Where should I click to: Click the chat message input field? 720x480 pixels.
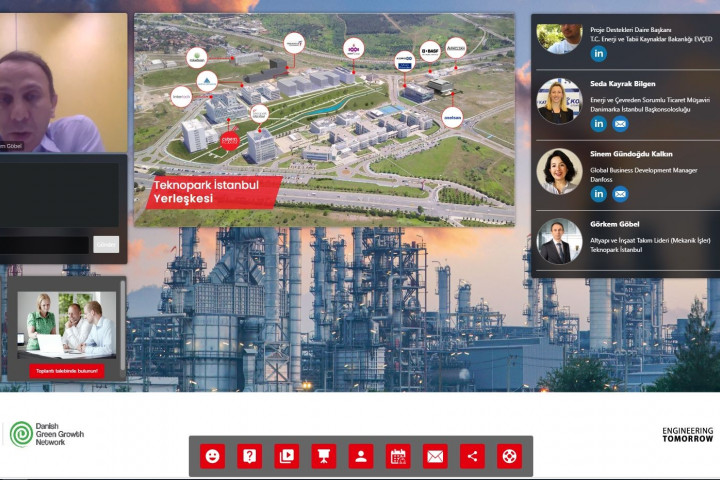point(44,245)
